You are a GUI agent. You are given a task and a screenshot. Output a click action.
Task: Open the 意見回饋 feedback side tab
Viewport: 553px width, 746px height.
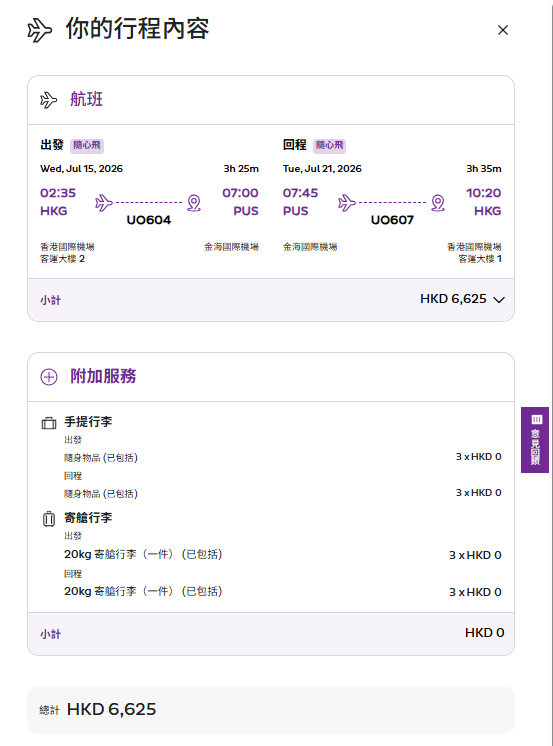[x=535, y=440]
